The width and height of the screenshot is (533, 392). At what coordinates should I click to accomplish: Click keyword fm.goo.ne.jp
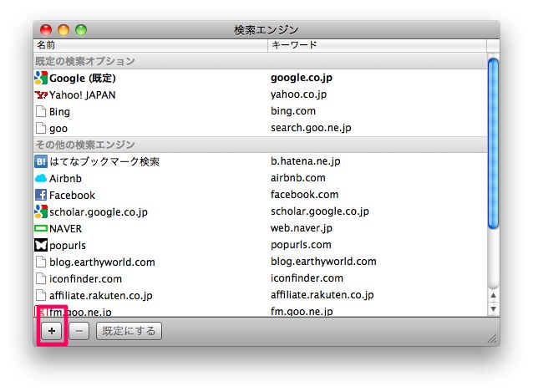[x=302, y=311]
